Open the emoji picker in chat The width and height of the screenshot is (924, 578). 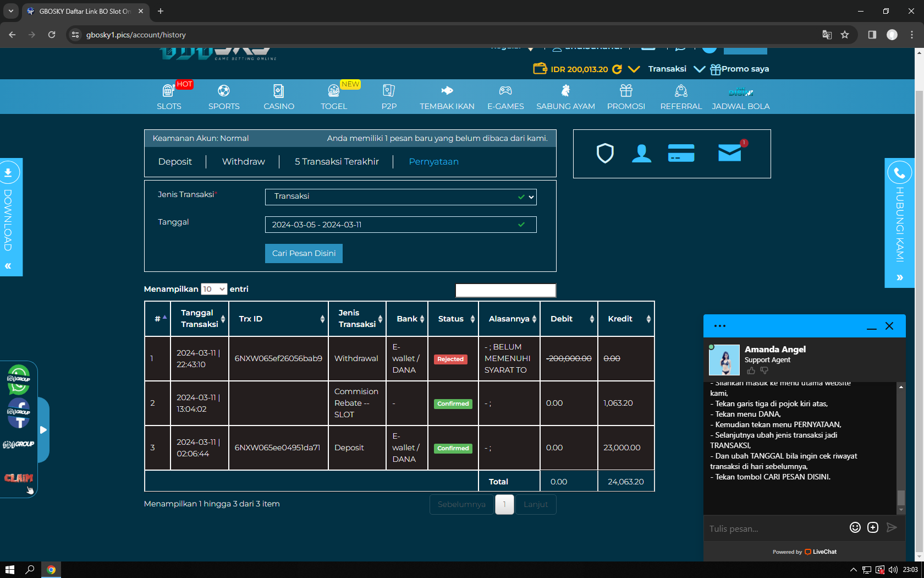[855, 527]
